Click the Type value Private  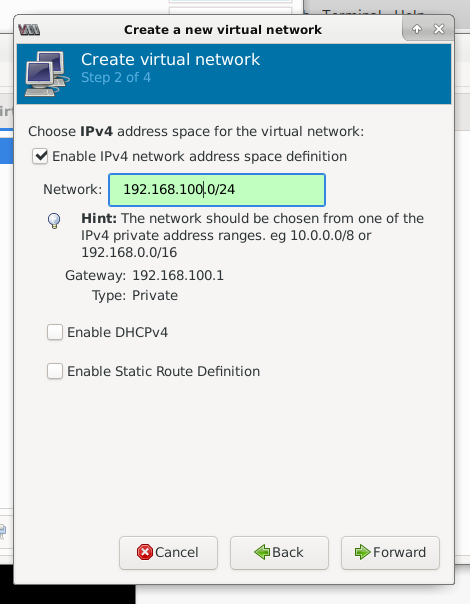pos(155,295)
